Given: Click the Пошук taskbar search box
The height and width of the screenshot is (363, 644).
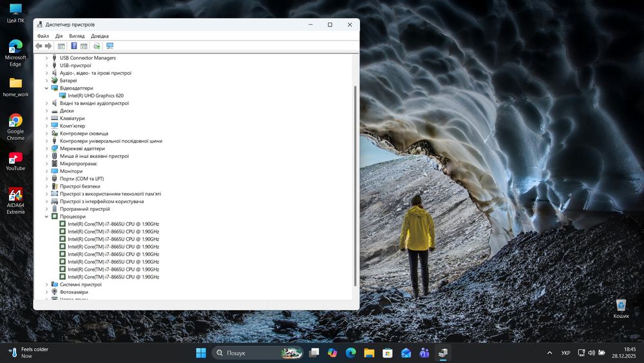Looking at the screenshot, I should (258, 353).
